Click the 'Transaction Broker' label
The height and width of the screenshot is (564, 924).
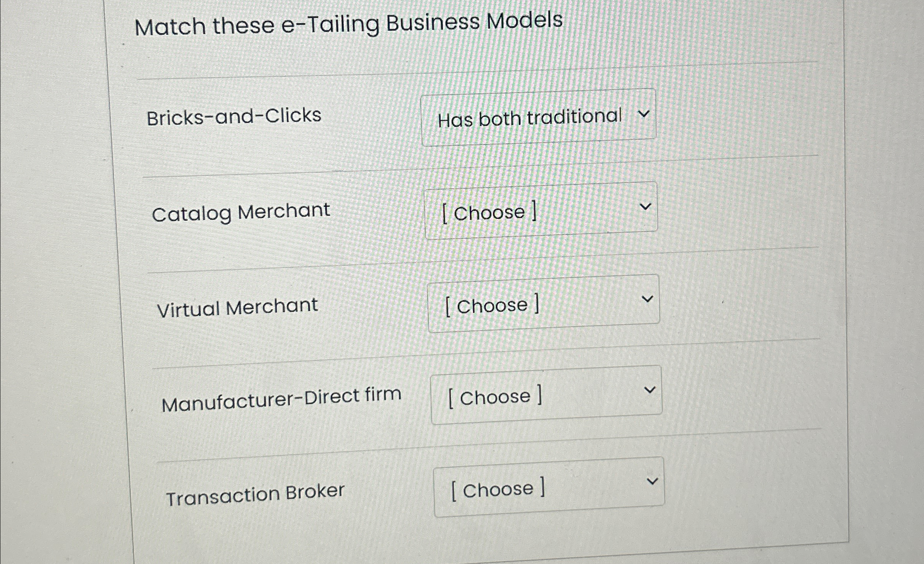point(256,493)
